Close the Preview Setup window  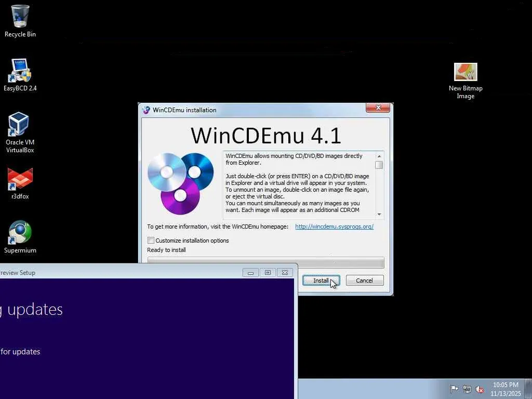(x=285, y=272)
